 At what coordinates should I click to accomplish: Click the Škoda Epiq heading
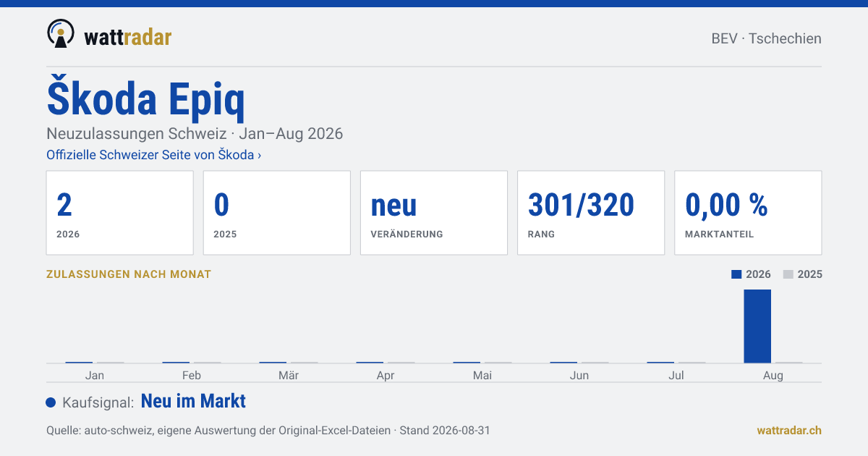[x=146, y=98]
